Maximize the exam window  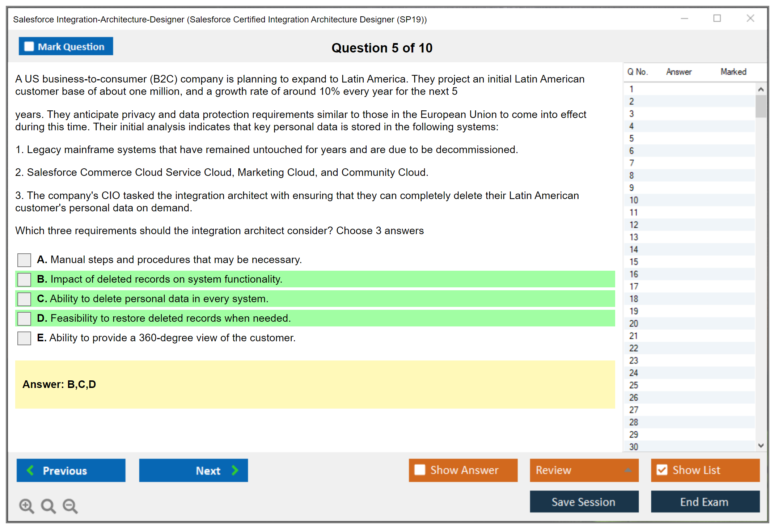(717, 18)
